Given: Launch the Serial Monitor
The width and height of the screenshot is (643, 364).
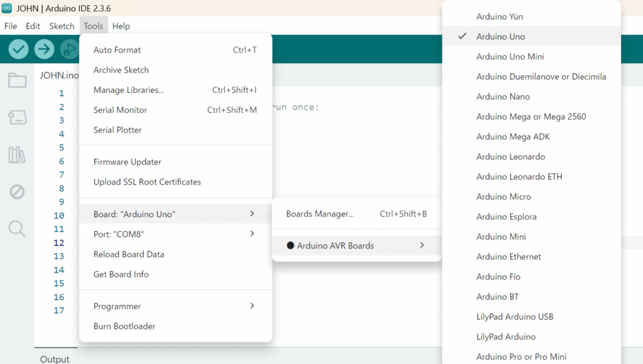Looking at the screenshot, I should (x=176, y=110).
